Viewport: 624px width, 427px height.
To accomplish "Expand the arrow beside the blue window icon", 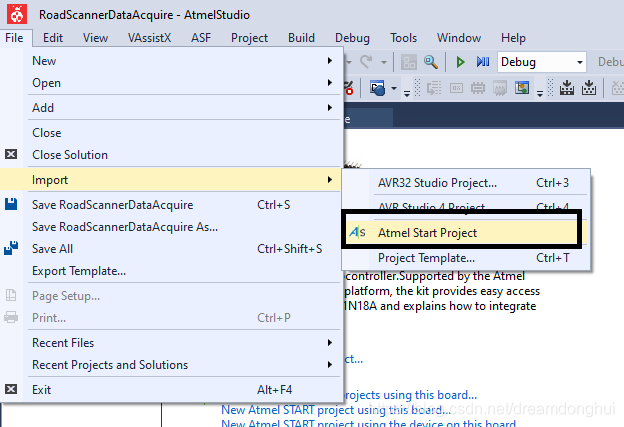I will click(394, 88).
